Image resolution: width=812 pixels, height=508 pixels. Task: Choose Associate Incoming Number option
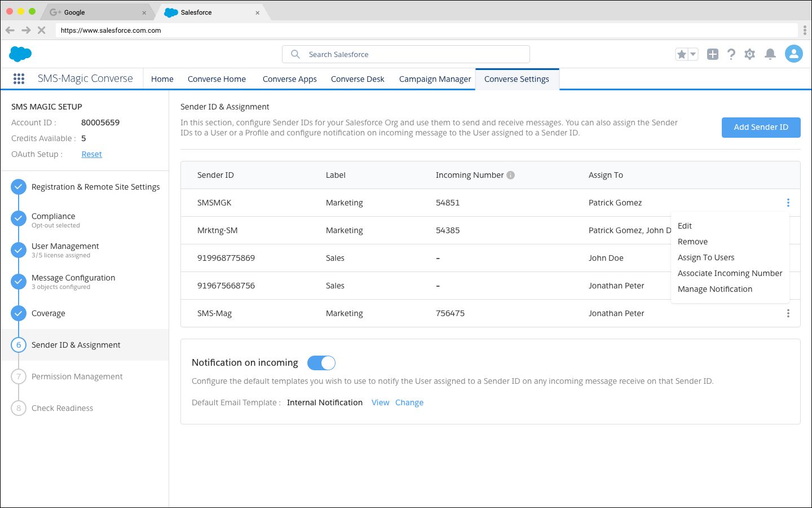tap(730, 273)
